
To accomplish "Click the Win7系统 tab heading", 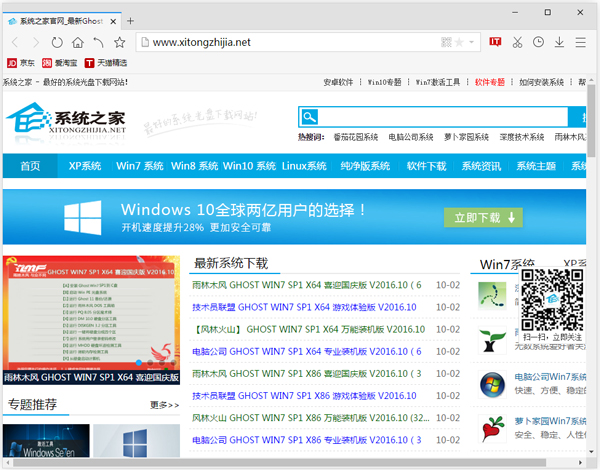I will pos(507,264).
